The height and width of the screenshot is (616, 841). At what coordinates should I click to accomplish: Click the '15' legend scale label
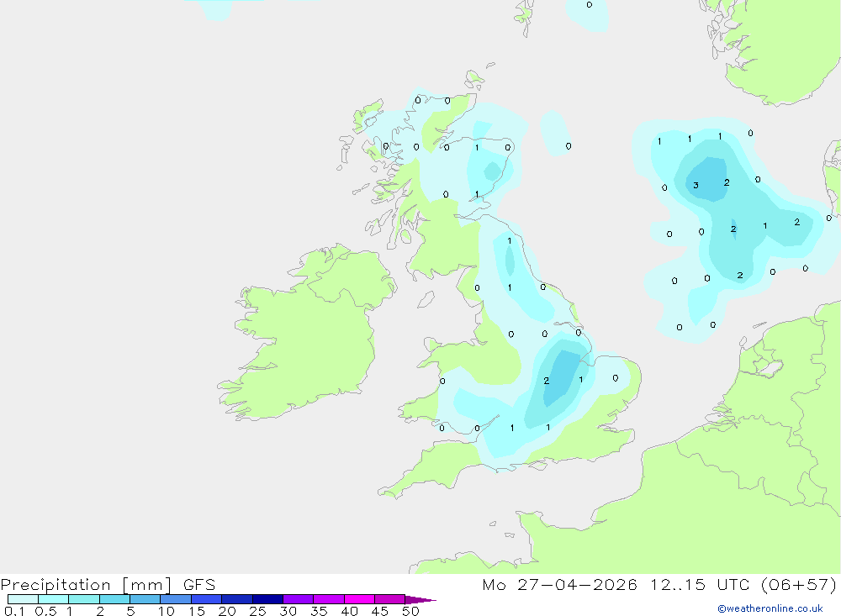point(197,611)
